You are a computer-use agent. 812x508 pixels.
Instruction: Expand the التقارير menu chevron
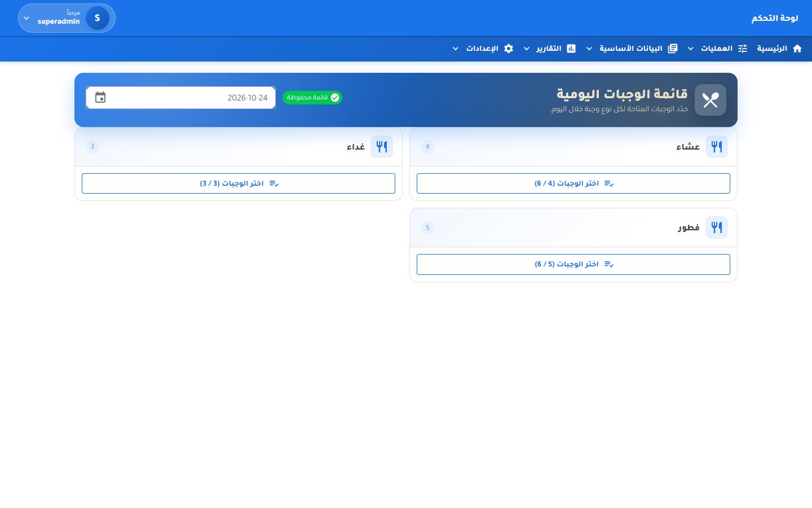pos(527,49)
